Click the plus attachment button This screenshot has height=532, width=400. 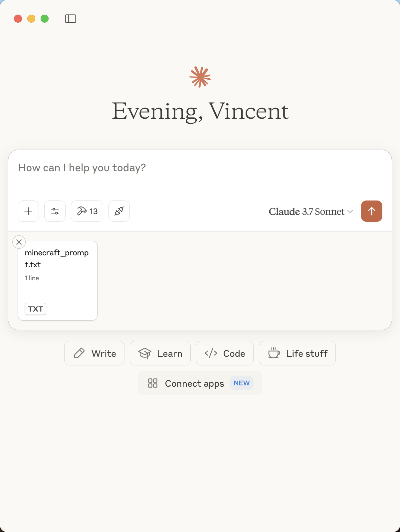pyautogui.click(x=28, y=211)
